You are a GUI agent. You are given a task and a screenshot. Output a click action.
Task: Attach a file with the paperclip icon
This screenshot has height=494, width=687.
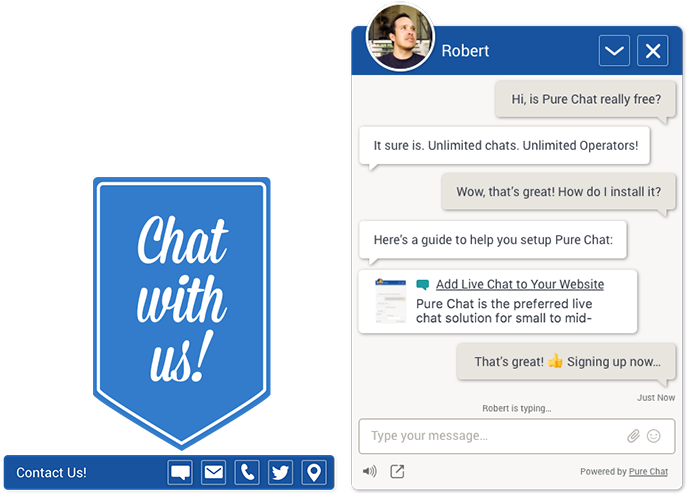tap(633, 436)
